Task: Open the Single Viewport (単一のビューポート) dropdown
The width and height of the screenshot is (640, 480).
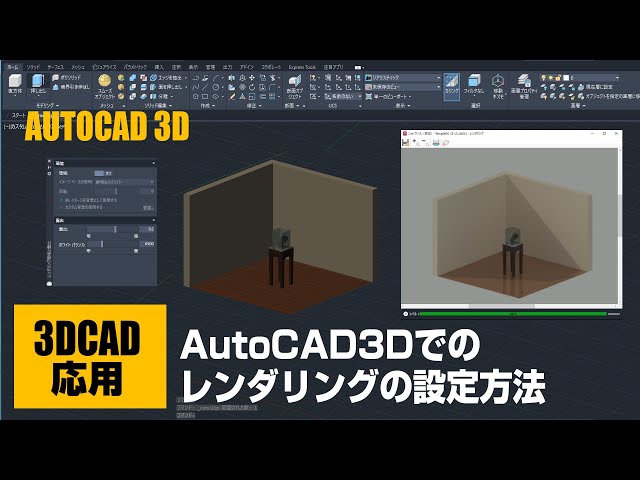Action: 389,97
